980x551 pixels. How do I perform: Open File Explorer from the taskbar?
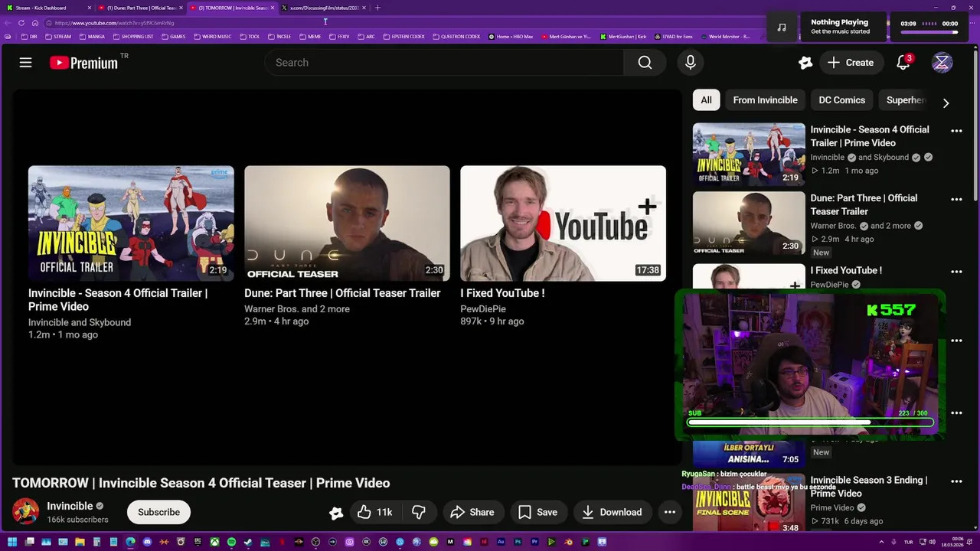80,542
